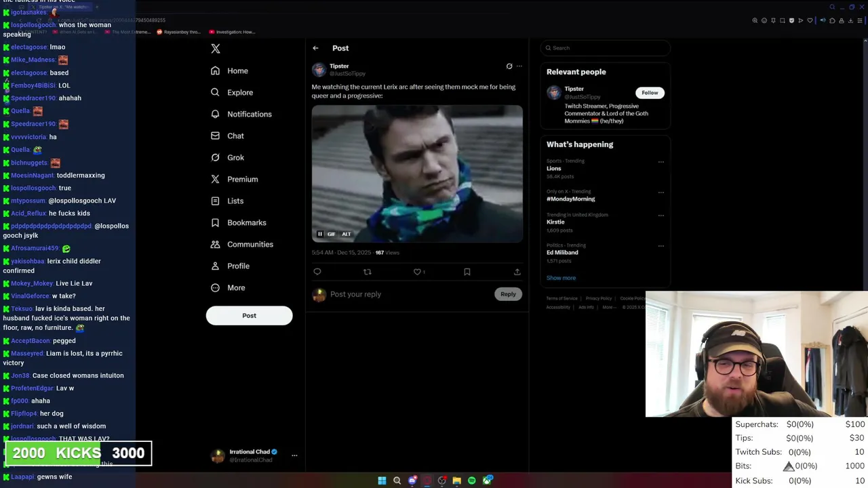Screen dimensions: 868x488
Task: Like the post with the heart icon
Action: point(417,272)
